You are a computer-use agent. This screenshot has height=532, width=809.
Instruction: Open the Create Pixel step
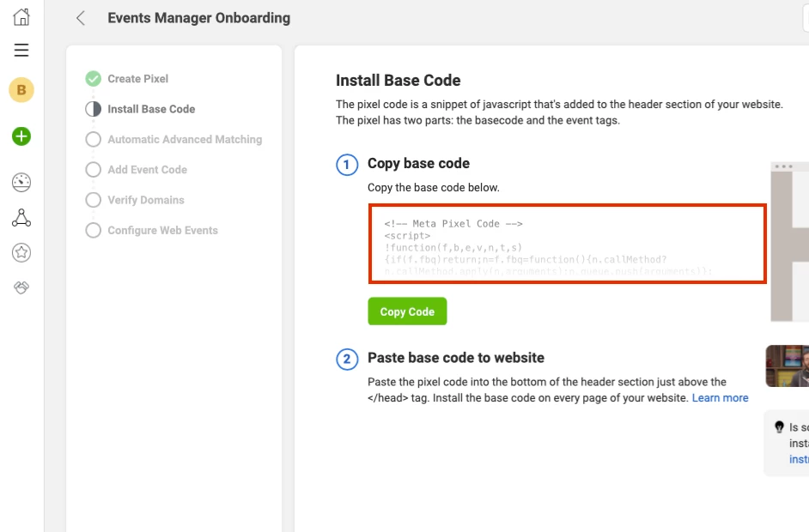(137, 79)
